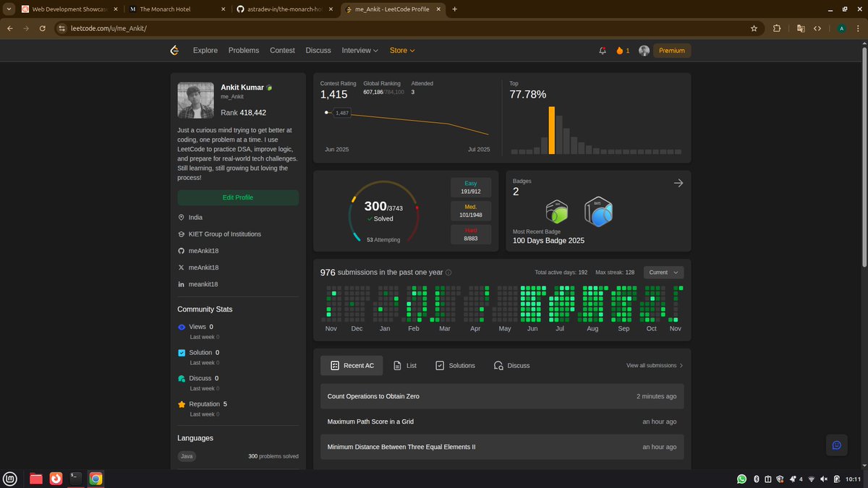Select the Hard 8/883 stat box
868x488 pixels.
tap(471, 234)
